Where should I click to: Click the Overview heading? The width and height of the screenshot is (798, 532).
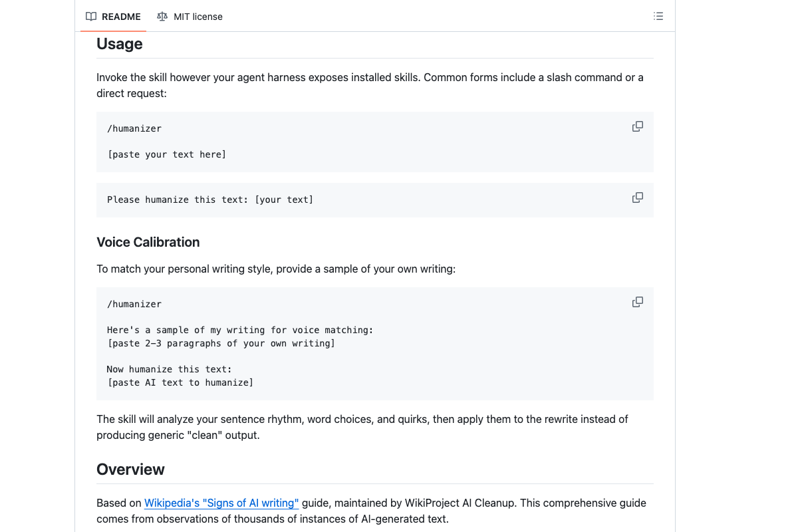click(130, 469)
